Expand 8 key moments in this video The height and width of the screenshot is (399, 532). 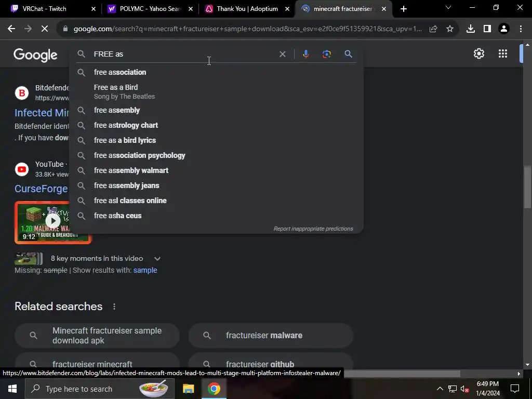coord(157,259)
